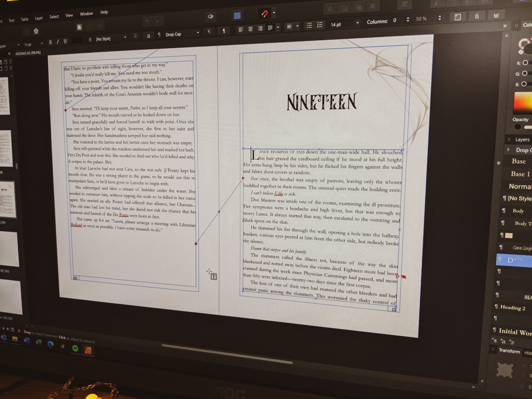Screen dimensions: 532x399
Task: Center align the paragraph text
Action: [250, 29]
